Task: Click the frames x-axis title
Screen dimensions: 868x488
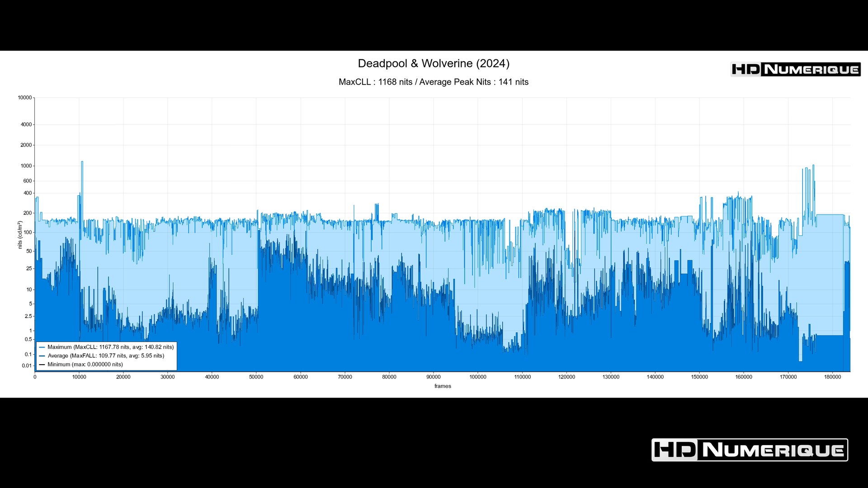Action: tap(443, 386)
